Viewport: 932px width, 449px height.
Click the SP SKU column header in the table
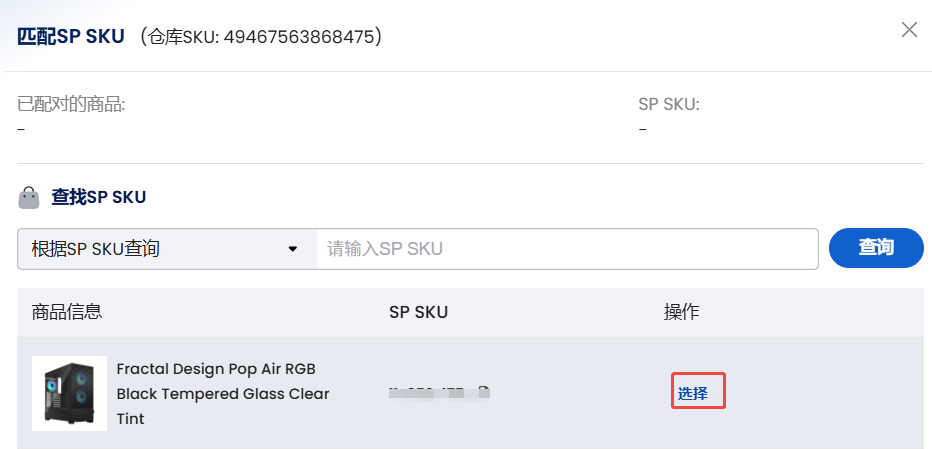click(418, 312)
